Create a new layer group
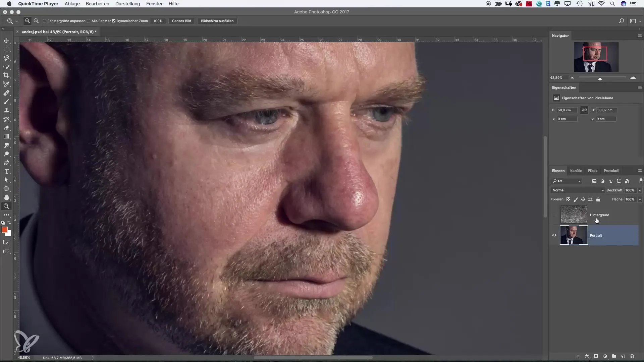This screenshot has width=644, height=362. (x=614, y=356)
